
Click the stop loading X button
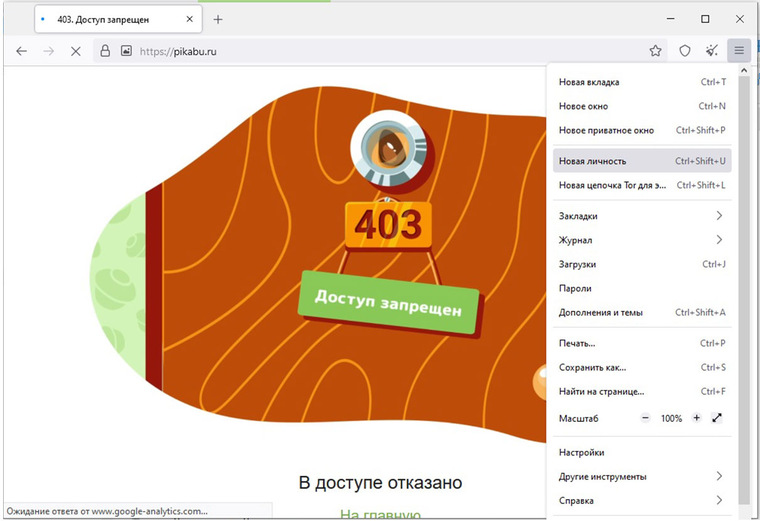coord(75,51)
